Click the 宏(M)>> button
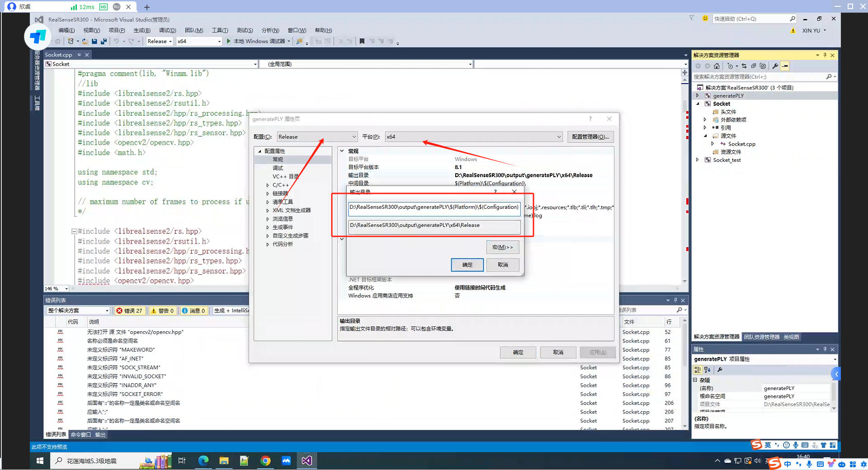Screen dimensions: 868x470 pyautogui.click(x=503, y=247)
